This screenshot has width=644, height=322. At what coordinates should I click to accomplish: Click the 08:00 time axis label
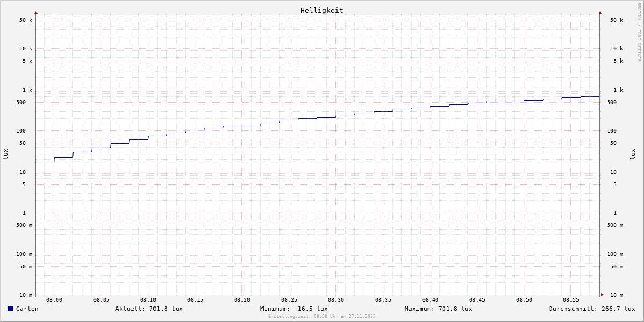pos(54,300)
